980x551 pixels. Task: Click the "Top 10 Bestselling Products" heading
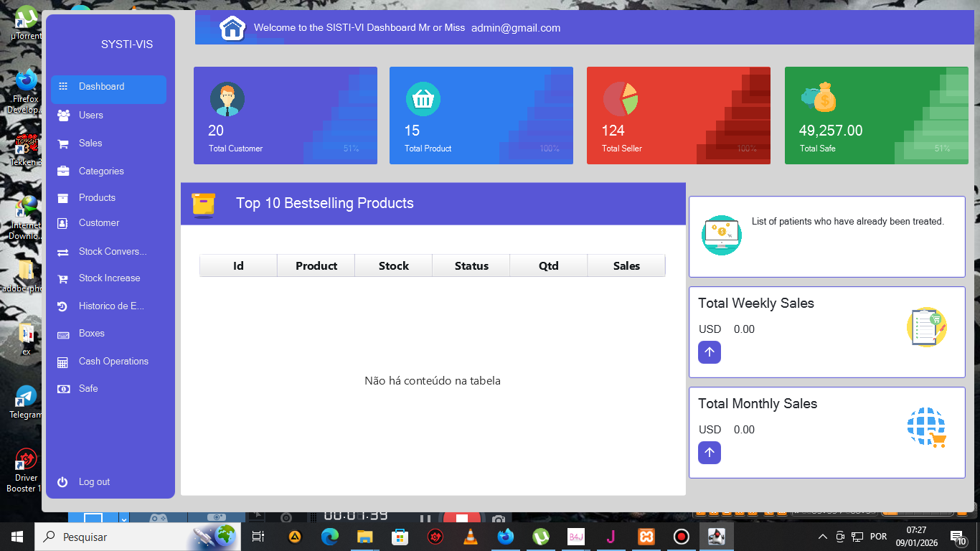(325, 203)
